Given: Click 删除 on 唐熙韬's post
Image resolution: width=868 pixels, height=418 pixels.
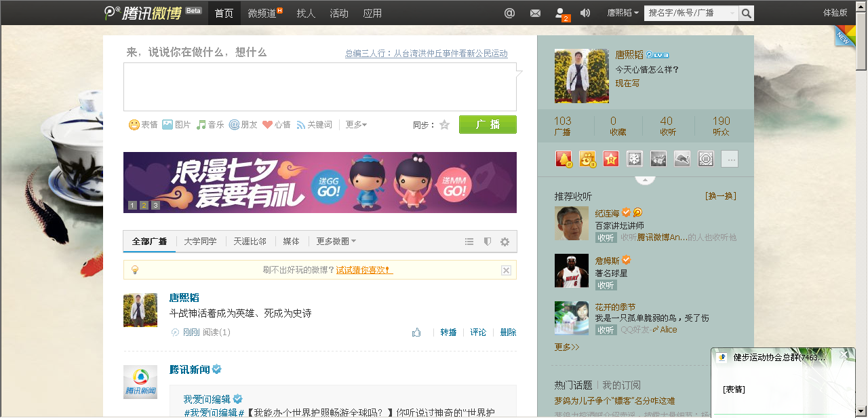Looking at the screenshot, I should tap(508, 332).
